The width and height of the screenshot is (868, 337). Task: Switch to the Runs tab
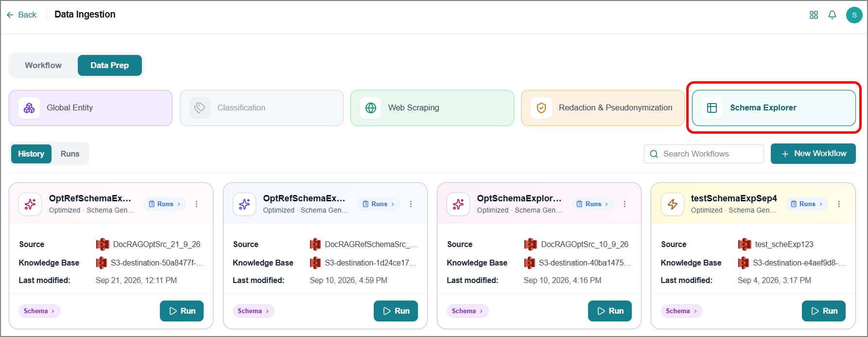(70, 154)
